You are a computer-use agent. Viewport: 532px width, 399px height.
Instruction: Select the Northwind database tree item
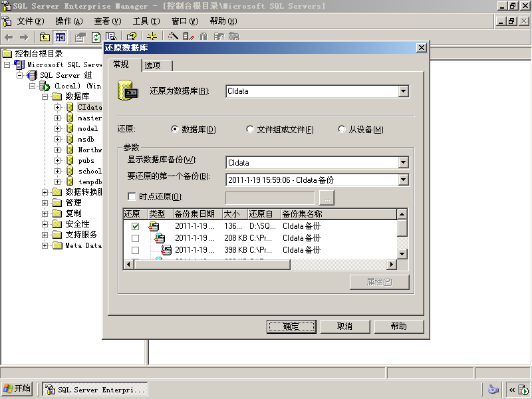[x=90, y=150]
